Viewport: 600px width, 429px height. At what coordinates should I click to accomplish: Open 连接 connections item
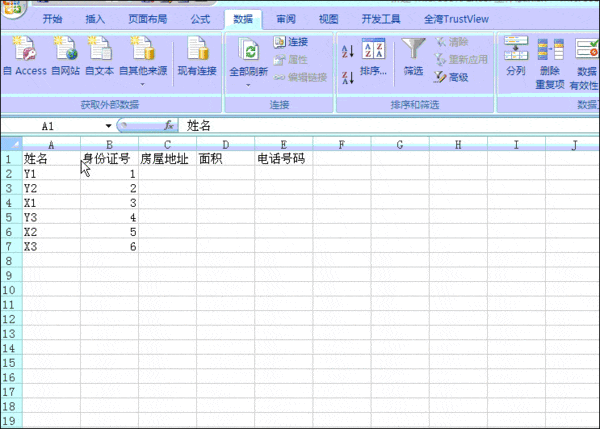(x=291, y=42)
